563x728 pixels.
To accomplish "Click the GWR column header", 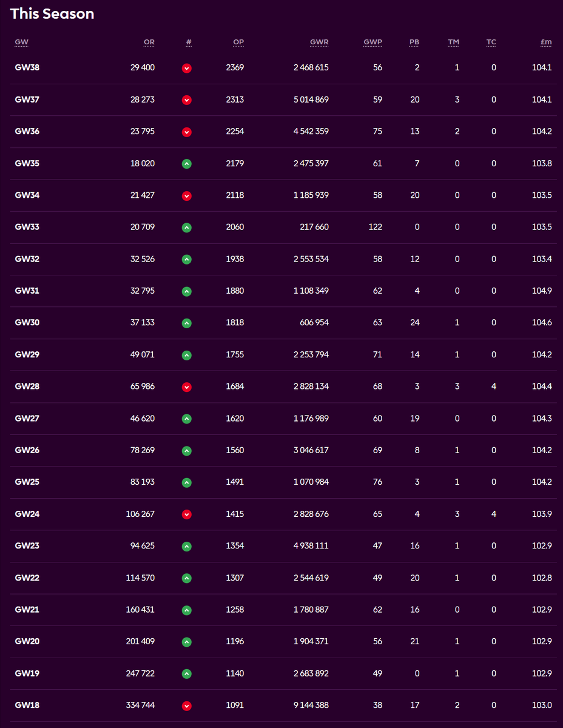I will [319, 42].
